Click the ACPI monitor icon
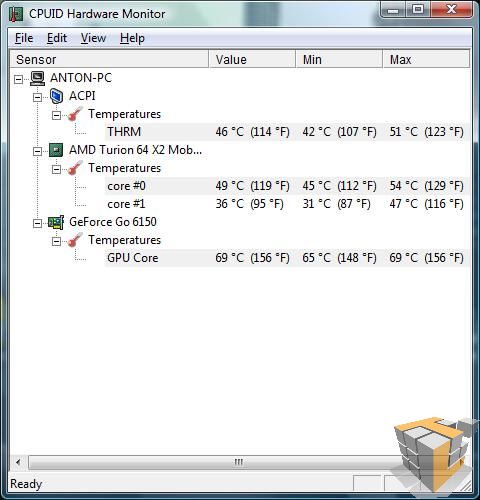Image resolution: width=480 pixels, height=500 pixels. [56, 96]
